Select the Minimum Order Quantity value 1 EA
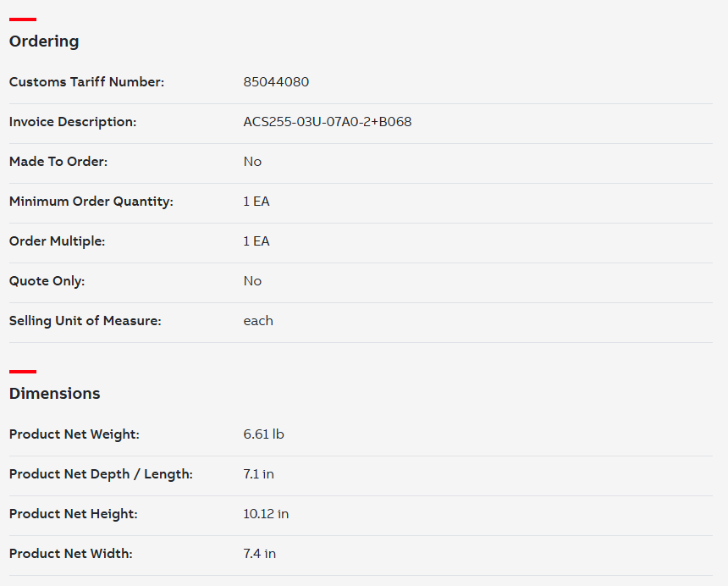This screenshot has width=728, height=586. pyautogui.click(x=256, y=202)
